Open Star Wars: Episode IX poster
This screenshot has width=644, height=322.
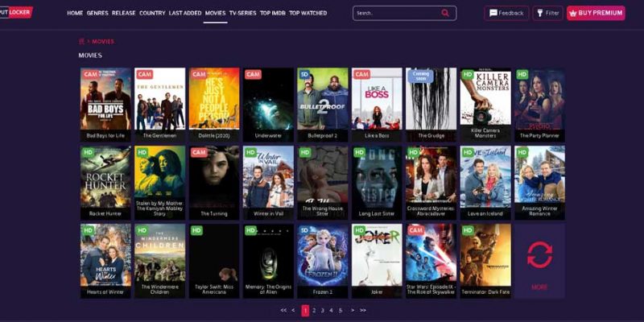(431, 261)
